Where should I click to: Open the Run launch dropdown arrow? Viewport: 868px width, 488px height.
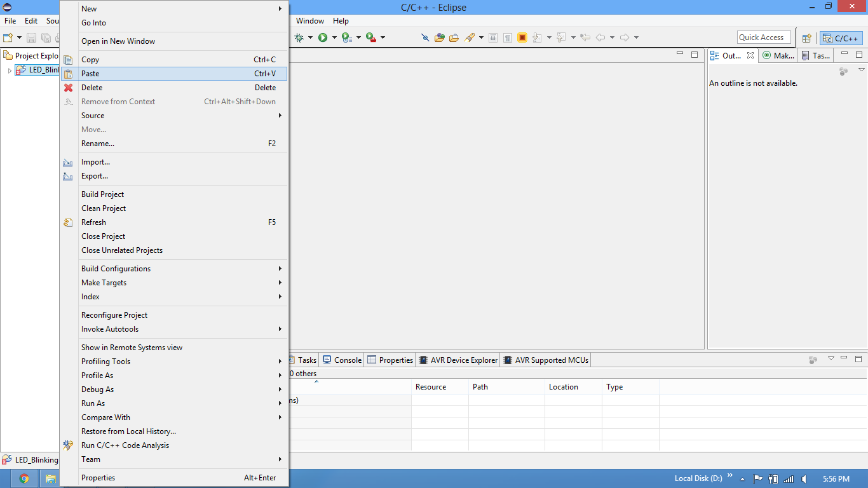point(334,37)
